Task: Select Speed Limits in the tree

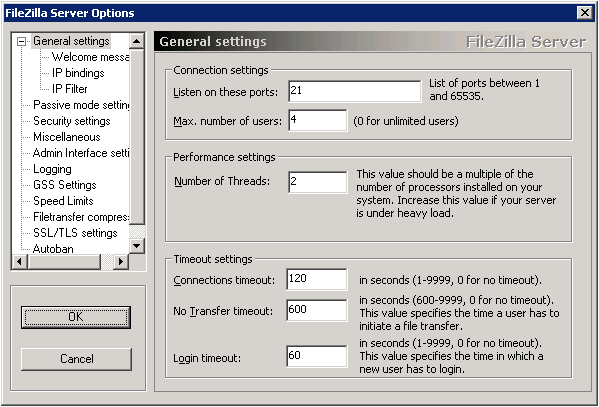Action: 63,201
